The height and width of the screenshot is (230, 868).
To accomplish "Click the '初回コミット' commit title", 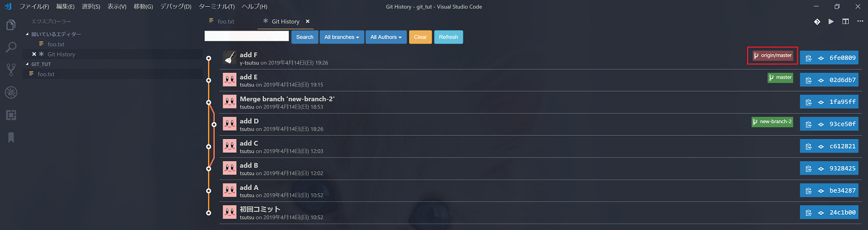I will [260, 209].
